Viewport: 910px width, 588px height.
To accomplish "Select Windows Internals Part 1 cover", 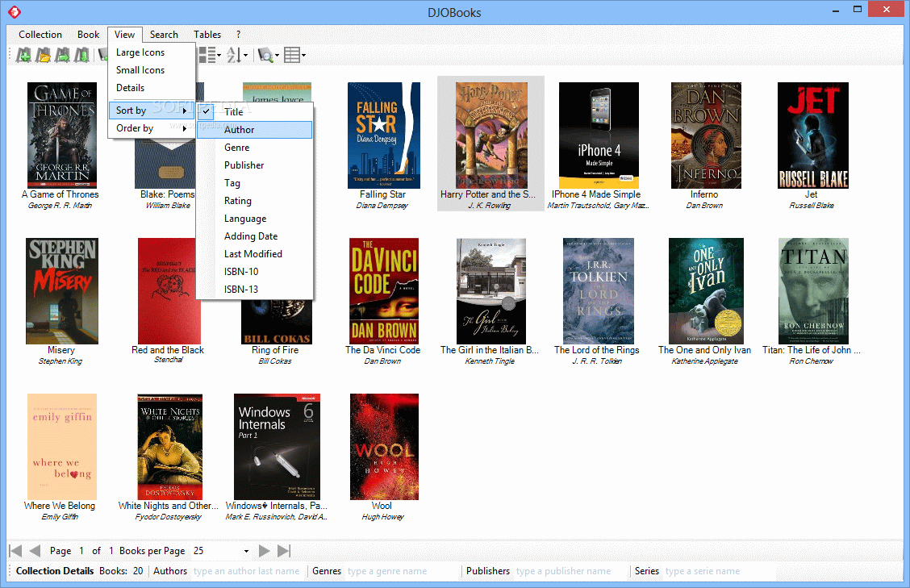I will coord(277,446).
